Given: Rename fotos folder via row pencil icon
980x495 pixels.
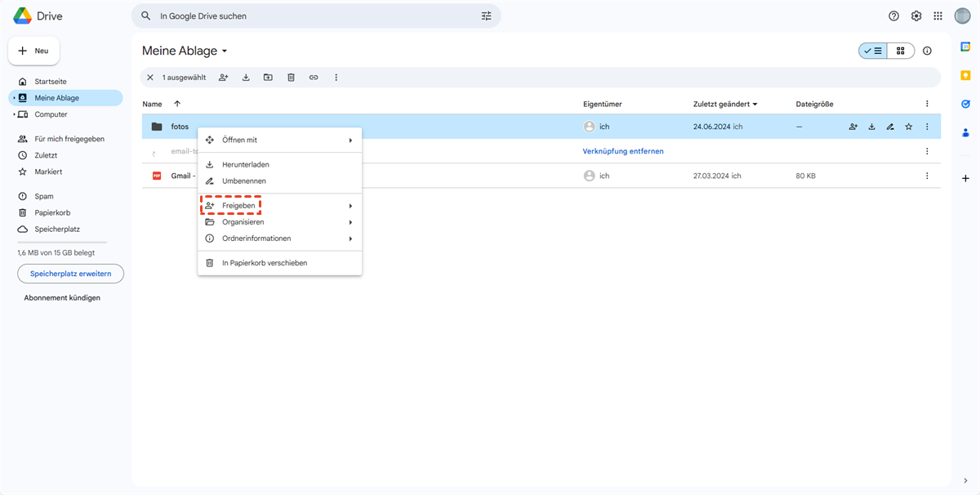Looking at the screenshot, I should tap(890, 127).
